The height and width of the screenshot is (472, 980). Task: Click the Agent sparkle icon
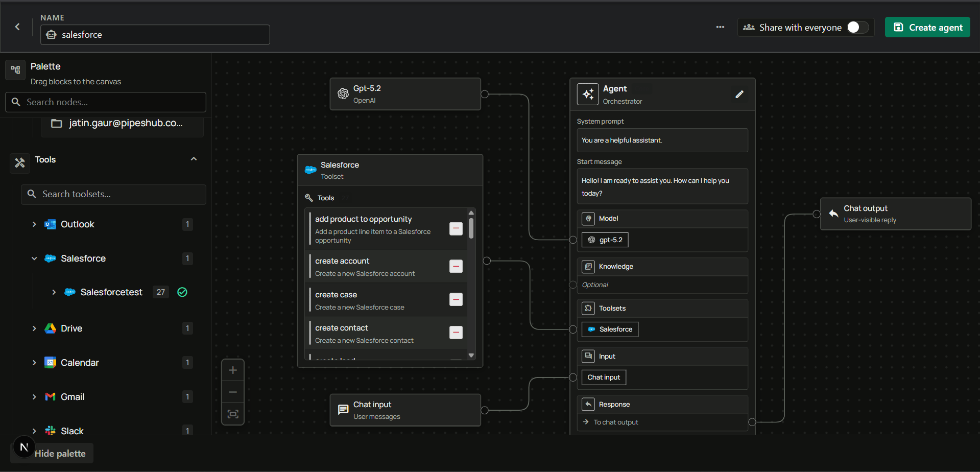pos(588,94)
